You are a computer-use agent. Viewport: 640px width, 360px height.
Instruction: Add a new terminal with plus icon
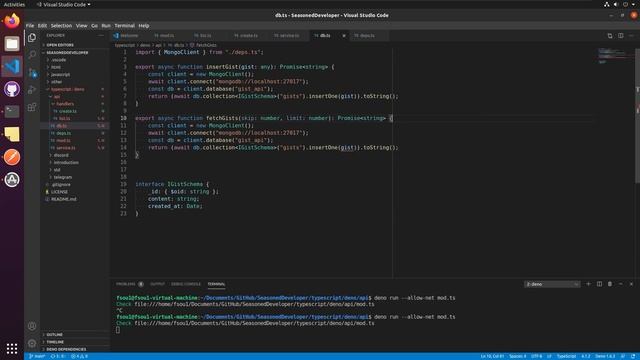tap(588, 284)
